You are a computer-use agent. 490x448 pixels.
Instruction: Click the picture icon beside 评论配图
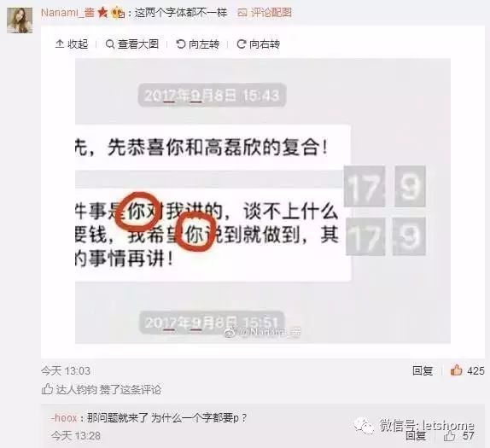pos(242,13)
